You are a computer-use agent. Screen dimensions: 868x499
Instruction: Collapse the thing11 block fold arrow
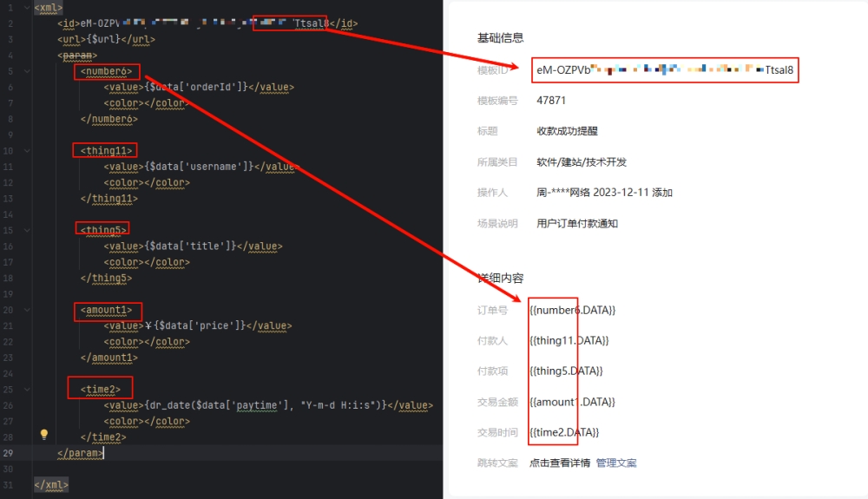click(x=27, y=150)
